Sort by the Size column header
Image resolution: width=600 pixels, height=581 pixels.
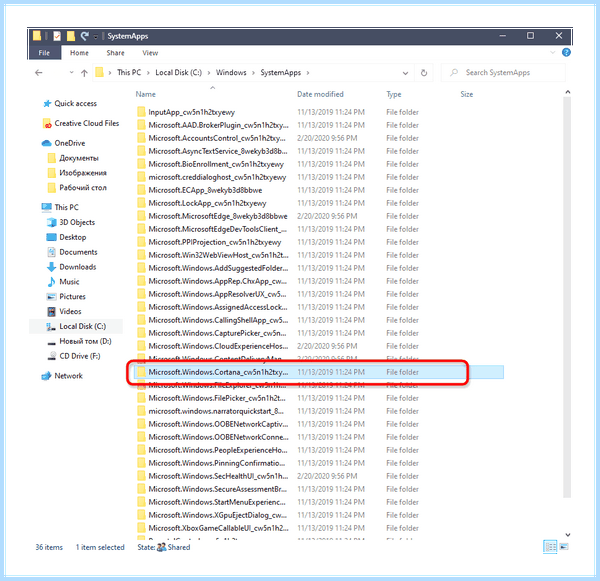466,94
